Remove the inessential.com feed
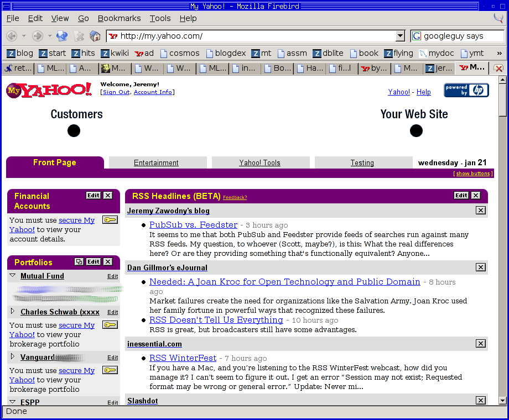 481,343
